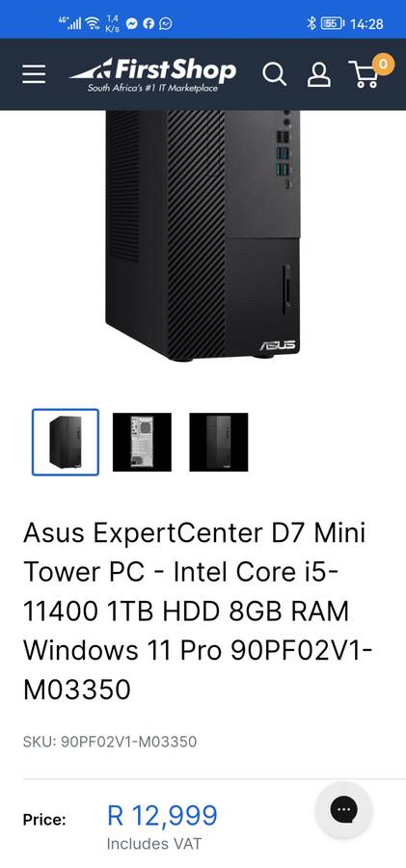This screenshot has height=868, width=406.
Task: Tap the battery level indicator
Action: 332,23
